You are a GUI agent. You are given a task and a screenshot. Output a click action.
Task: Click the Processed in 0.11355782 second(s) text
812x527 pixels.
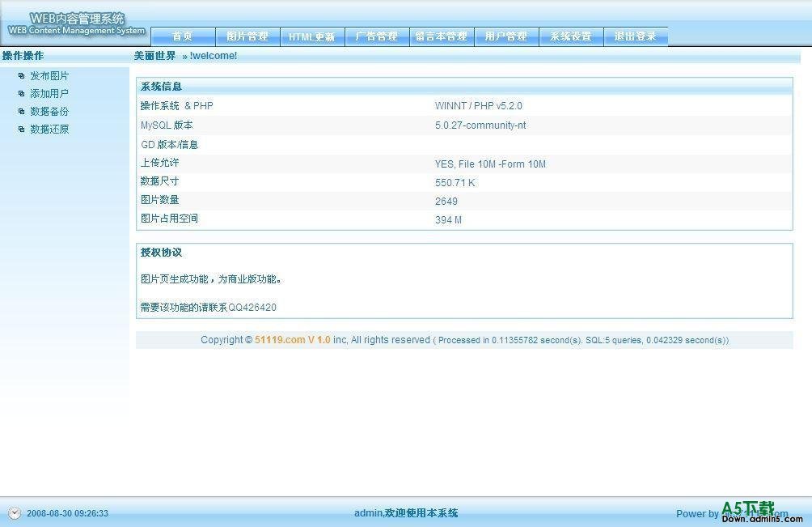pyautogui.click(x=510, y=341)
